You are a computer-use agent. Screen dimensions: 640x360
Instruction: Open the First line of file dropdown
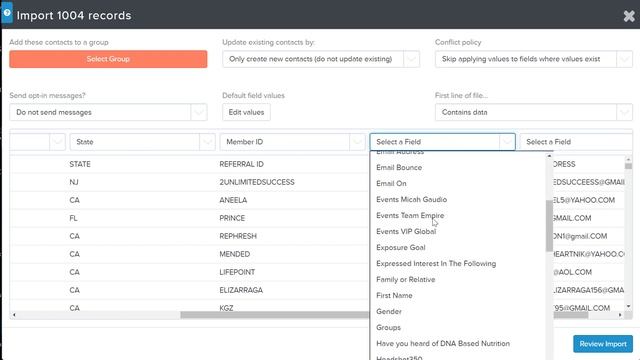[x=534, y=112]
